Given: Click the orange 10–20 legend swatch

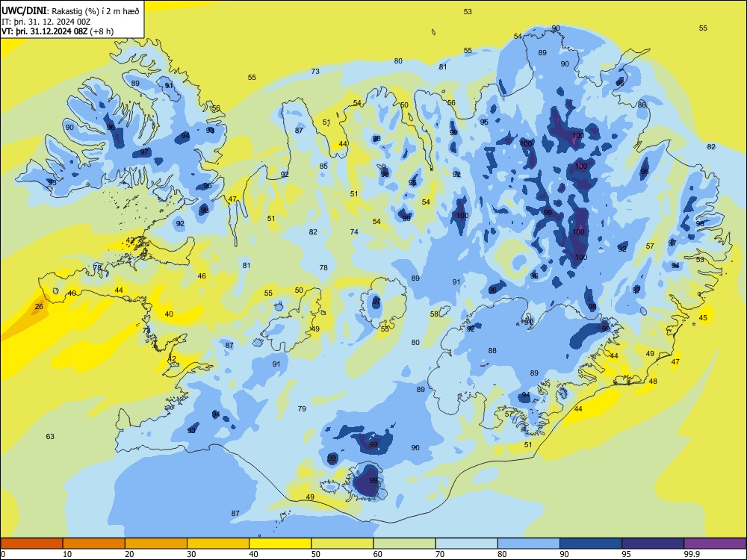Looking at the screenshot, I should tap(94, 544).
